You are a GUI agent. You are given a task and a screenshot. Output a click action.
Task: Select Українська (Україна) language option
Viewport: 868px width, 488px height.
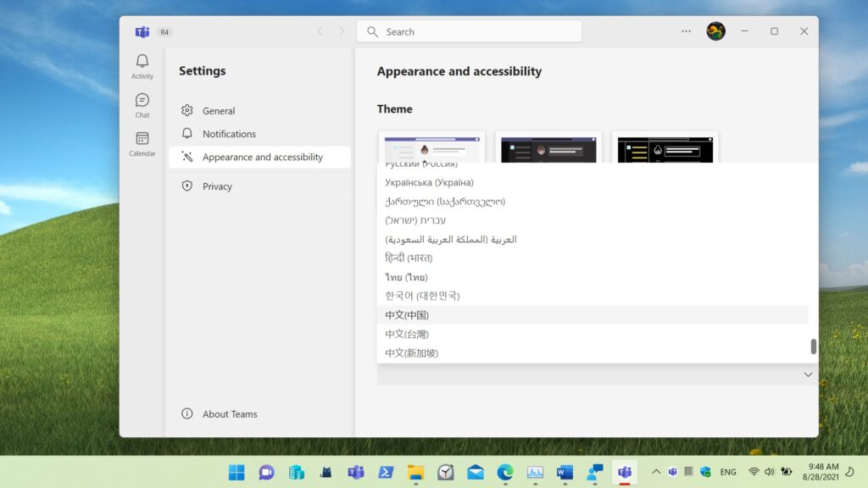point(429,182)
